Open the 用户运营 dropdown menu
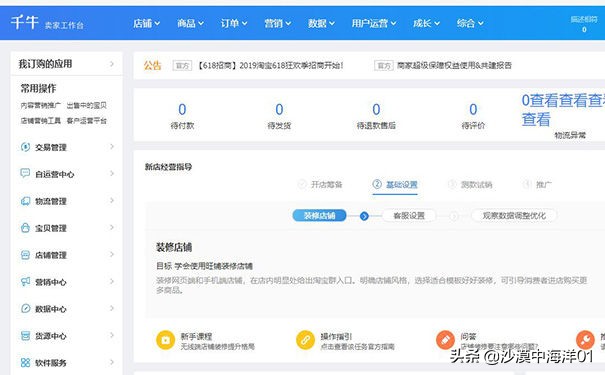Image resolution: width=605 pixels, height=375 pixels. 373,23
